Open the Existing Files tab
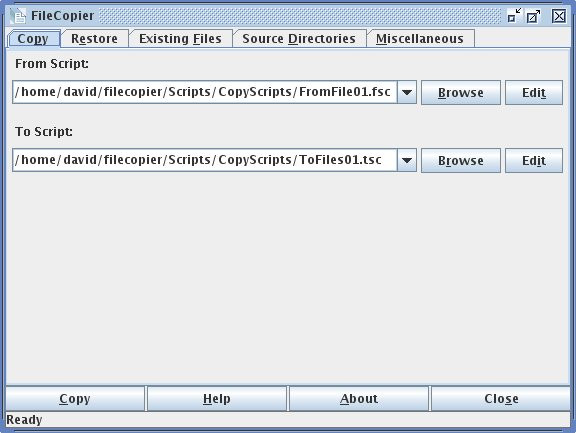The image size is (576, 433). pyautogui.click(x=180, y=39)
